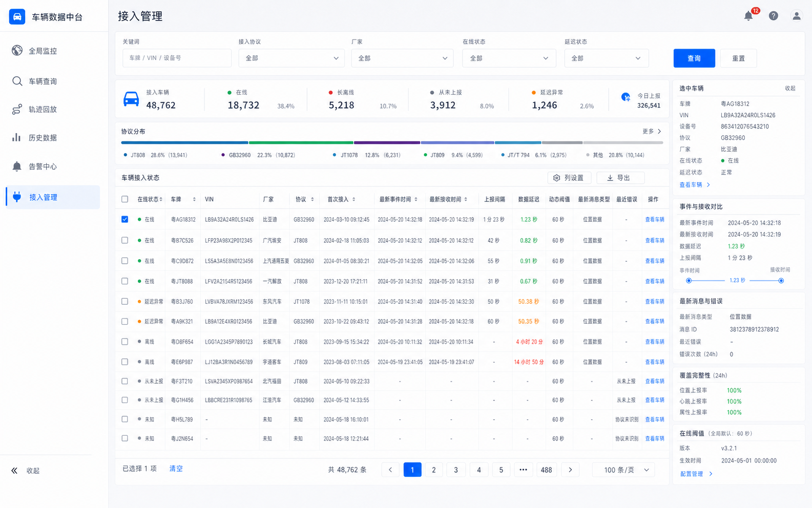
Task: Click the 接收时间 slider handle
Action: point(781,281)
